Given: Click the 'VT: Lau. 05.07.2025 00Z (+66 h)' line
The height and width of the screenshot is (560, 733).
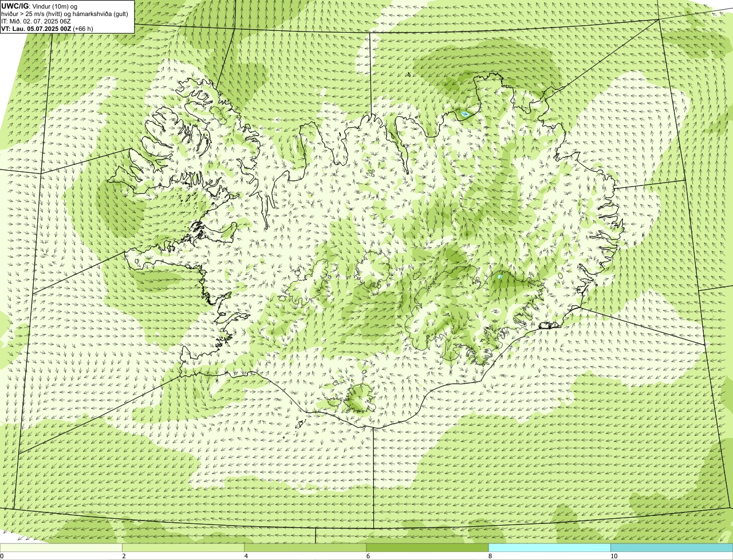Looking at the screenshot, I should pos(47,29).
